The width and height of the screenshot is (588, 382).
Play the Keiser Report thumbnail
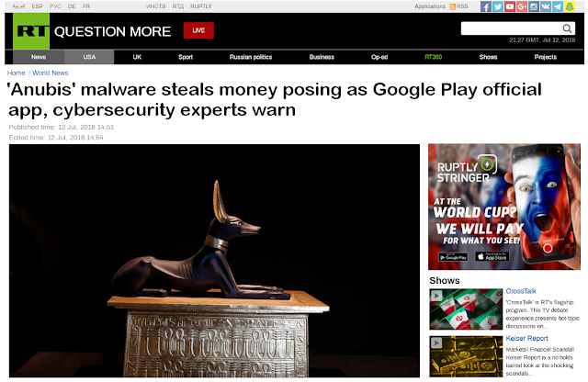466,356
